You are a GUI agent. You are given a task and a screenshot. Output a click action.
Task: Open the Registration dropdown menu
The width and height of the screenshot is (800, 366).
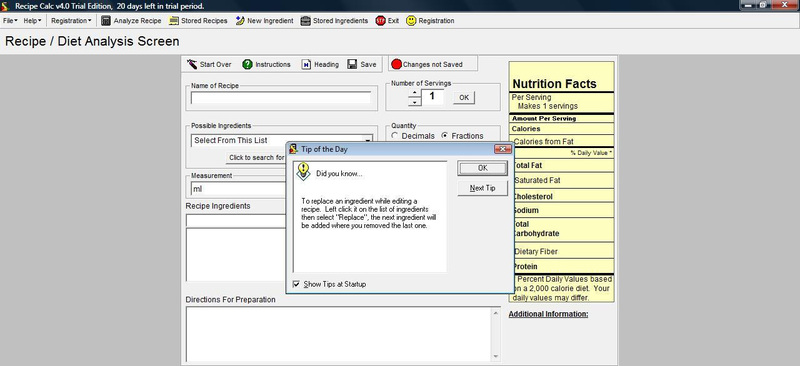tap(71, 21)
